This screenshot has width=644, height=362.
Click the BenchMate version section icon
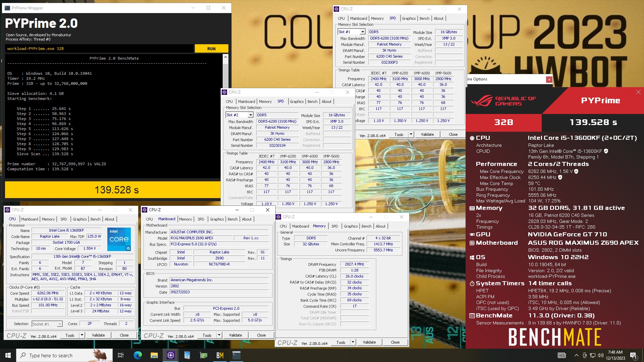click(472, 316)
